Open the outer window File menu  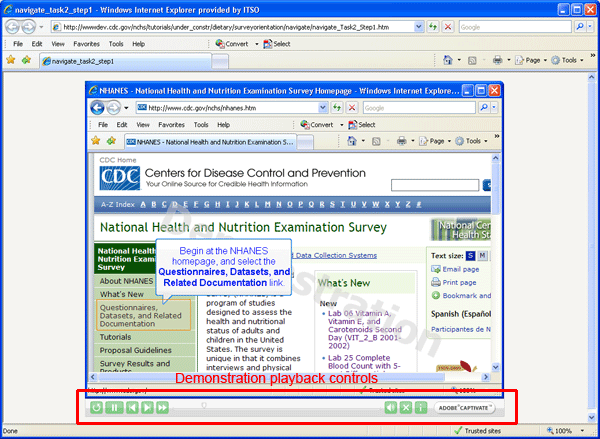point(18,44)
